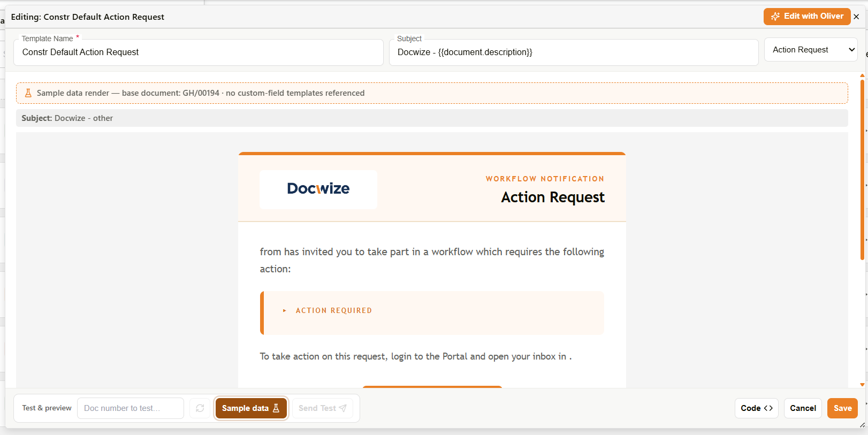Click the sparkle icon on Edit with Oliver

tap(775, 17)
